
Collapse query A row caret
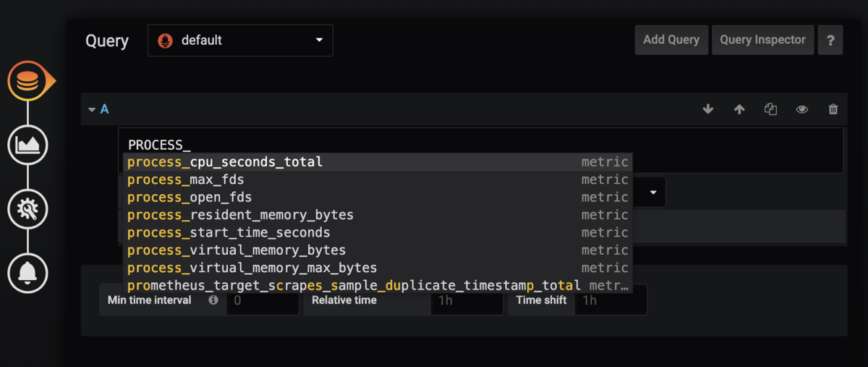pyautogui.click(x=92, y=109)
